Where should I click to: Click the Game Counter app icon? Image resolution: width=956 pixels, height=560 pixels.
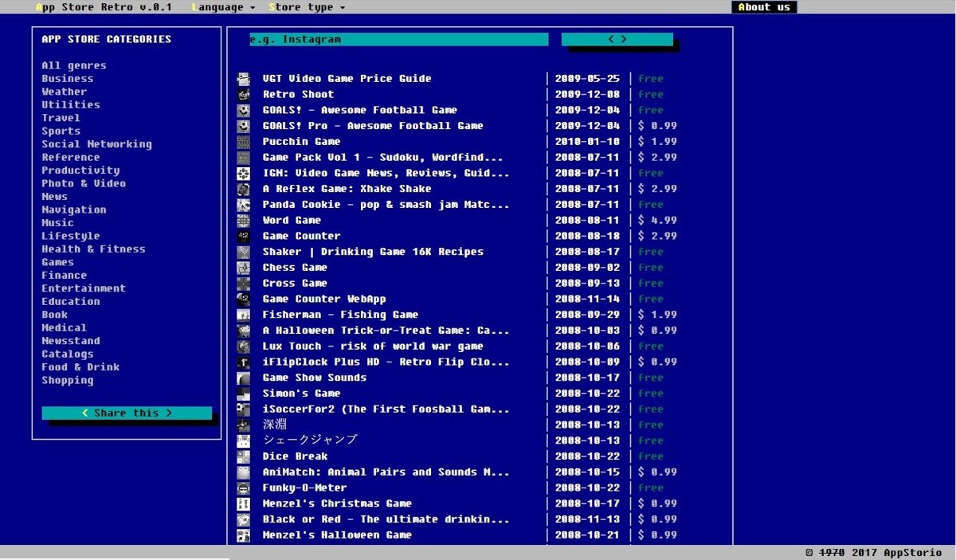pyautogui.click(x=244, y=237)
